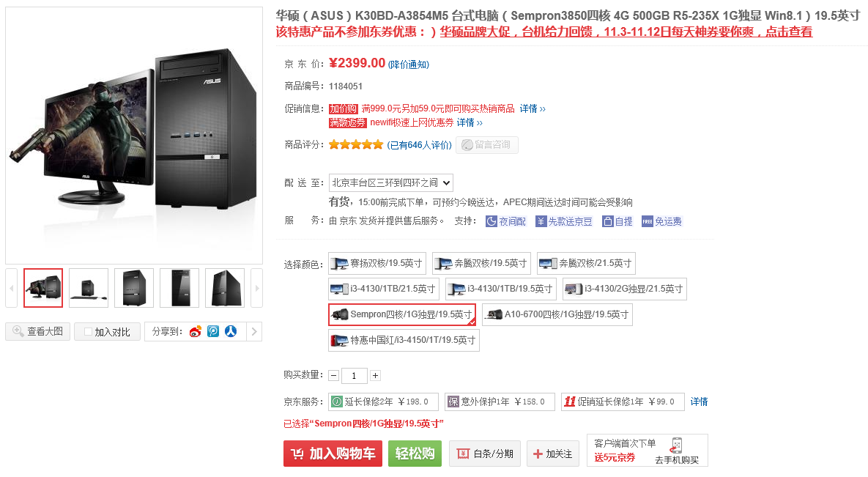Open the delivery area dropdown 北京丰台区

pos(391,183)
